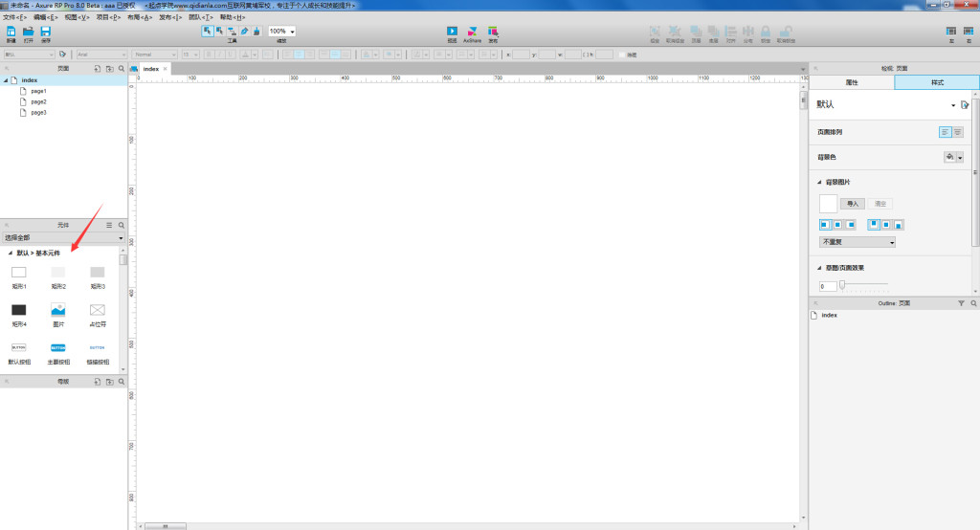The image size is (980, 530).
Task: Select the Image widget
Action: tap(58, 310)
